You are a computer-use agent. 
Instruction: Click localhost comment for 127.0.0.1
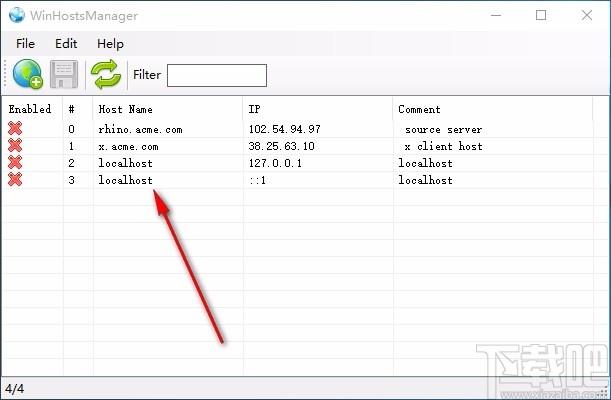[425, 163]
